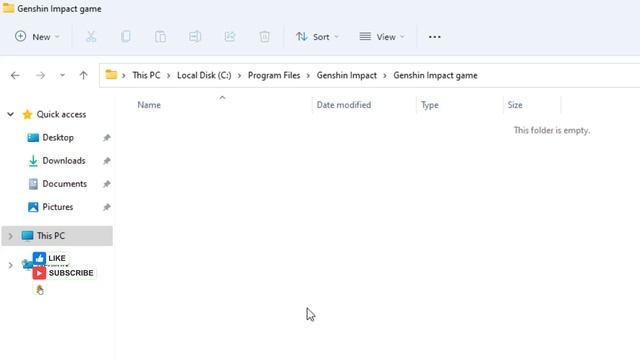Image resolution: width=640 pixels, height=360 pixels.
Task: Click pin icon beside Documents
Action: click(x=107, y=184)
